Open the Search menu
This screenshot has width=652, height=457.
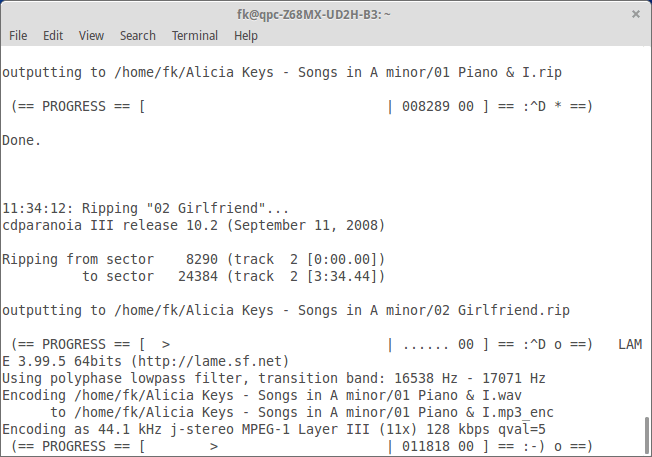coord(137,35)
